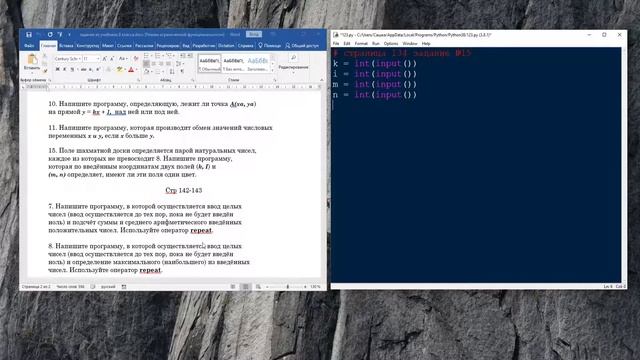Click the Sort icon in the paragraph group
Image resolution: width=640 pixels, height=360 pixels.
[172, 71]
